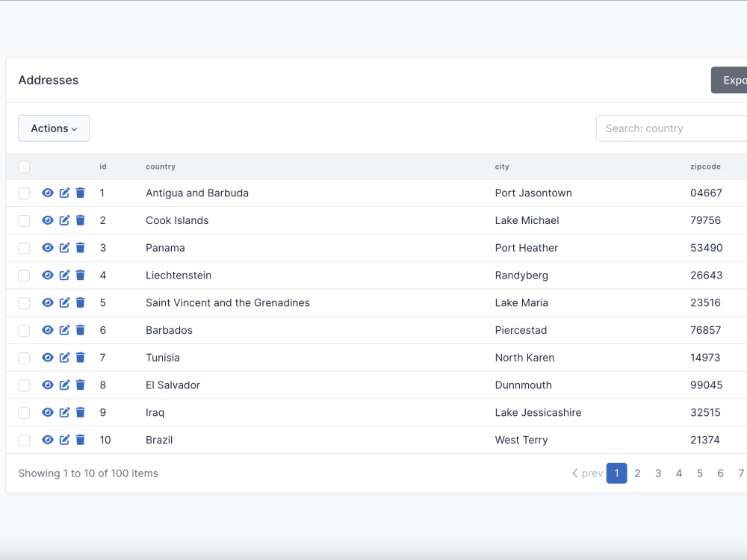Viewport: 747px width, 560px height.
Task: Focus the Search: country field
Action: pos(672,128)
